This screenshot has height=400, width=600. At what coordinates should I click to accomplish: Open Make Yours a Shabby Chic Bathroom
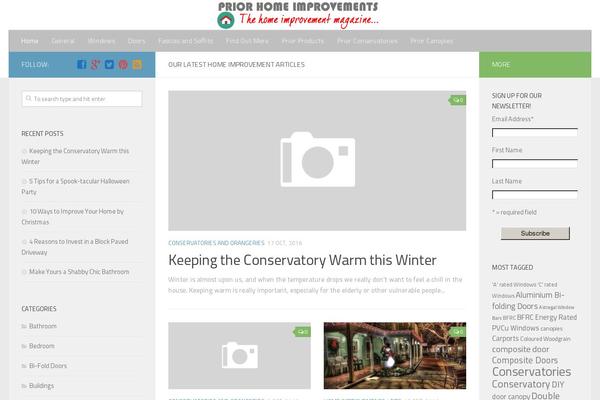79,272
